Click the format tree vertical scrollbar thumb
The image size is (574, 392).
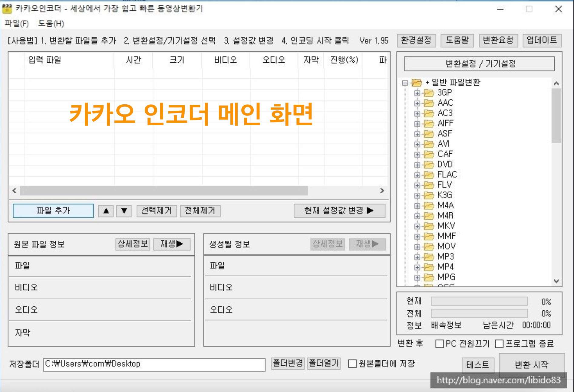[556, 116]
